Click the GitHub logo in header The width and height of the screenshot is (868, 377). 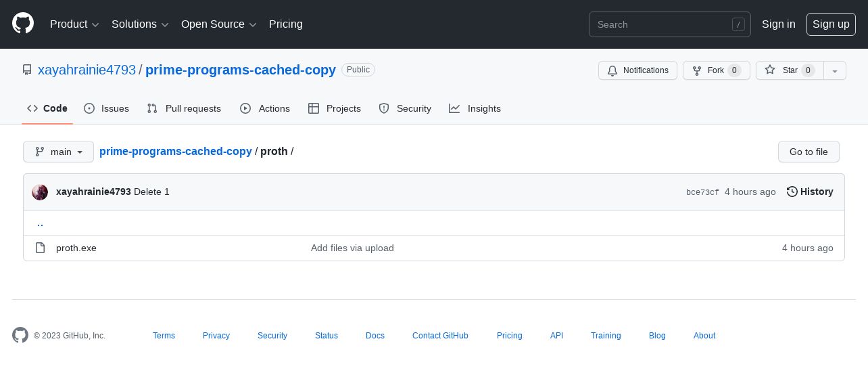tap(23, 24)
